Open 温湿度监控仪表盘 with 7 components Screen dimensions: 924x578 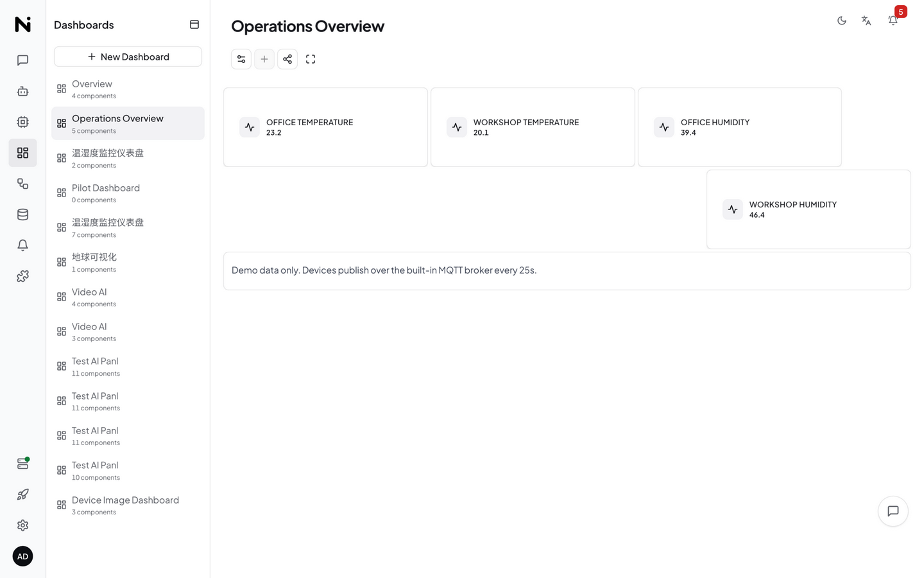click(x=128, y=227)
